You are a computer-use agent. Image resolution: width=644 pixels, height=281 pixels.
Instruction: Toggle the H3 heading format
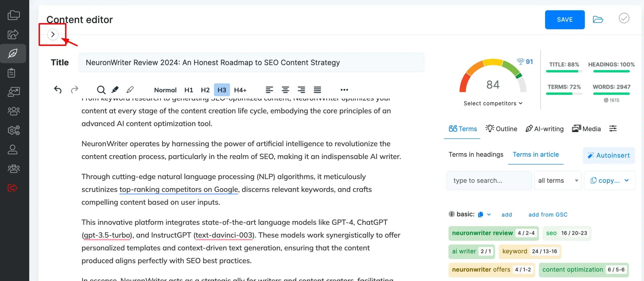tap(222, 90)
